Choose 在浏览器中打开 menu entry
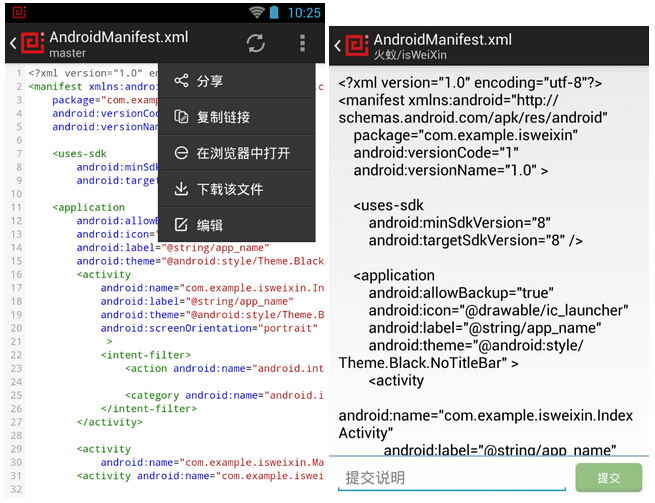 point(242,153)
